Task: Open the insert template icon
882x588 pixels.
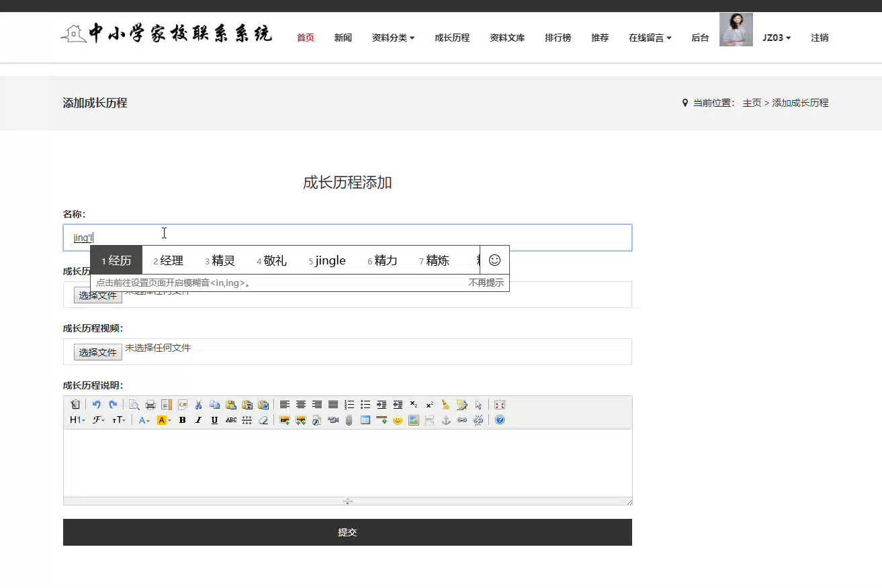Action: (167, 405)
